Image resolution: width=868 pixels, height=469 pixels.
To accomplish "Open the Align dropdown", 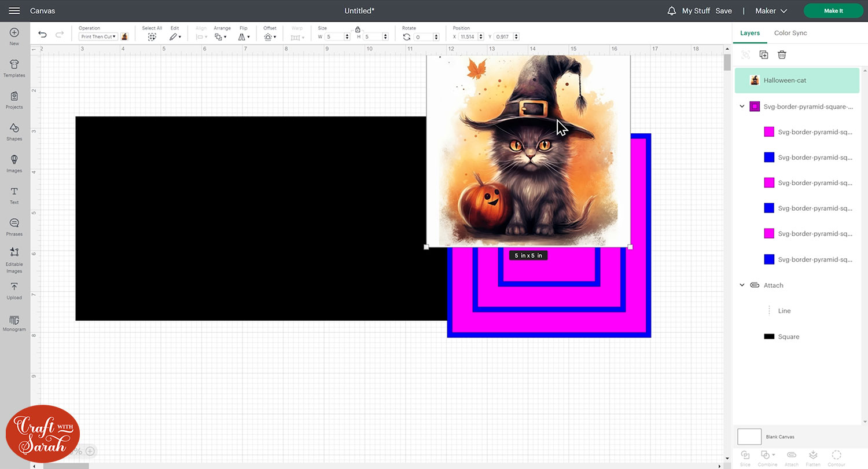I will tap(201, 36).
